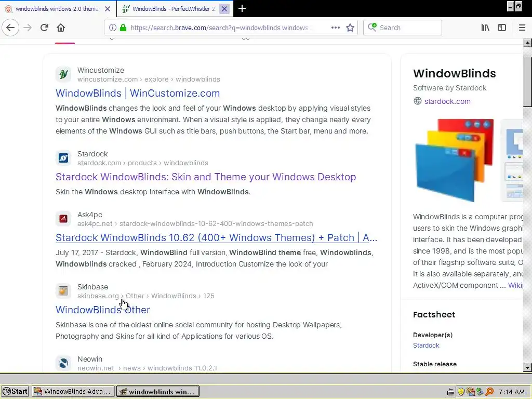Open 'WindowBlinds | WinCustomize.com' result

[x=138, y=93]
